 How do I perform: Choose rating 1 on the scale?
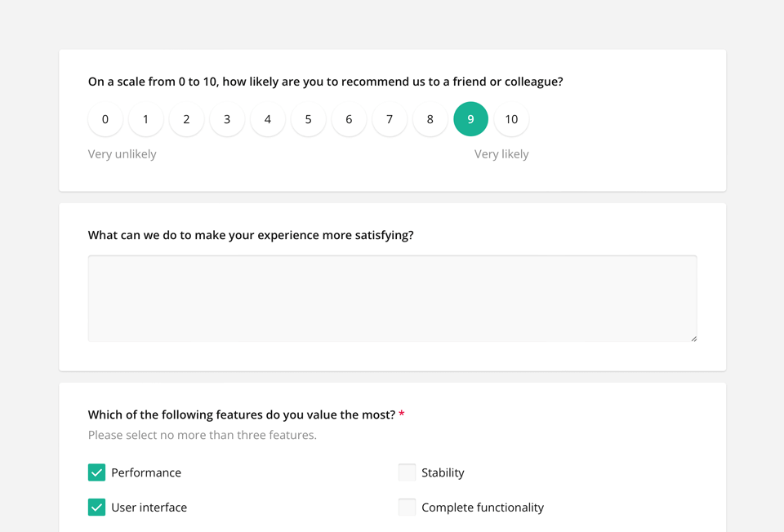tap(146, 119)
